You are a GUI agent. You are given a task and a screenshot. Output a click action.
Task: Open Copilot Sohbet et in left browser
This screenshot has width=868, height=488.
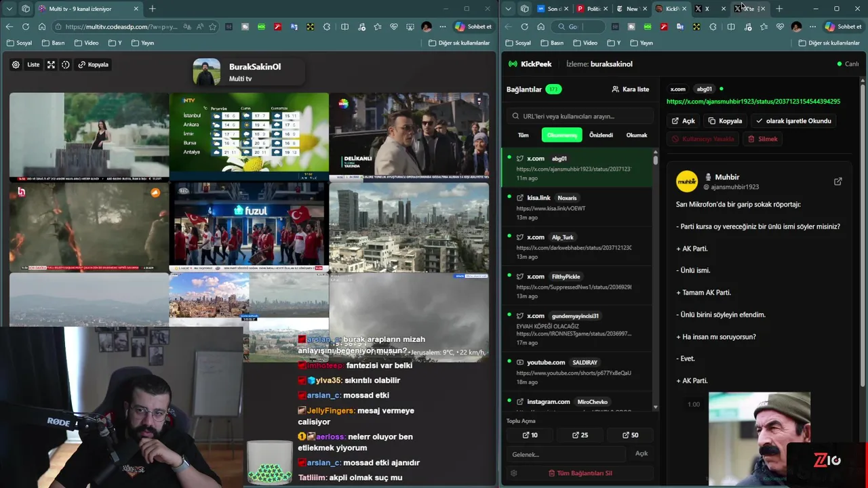(473, 26)
